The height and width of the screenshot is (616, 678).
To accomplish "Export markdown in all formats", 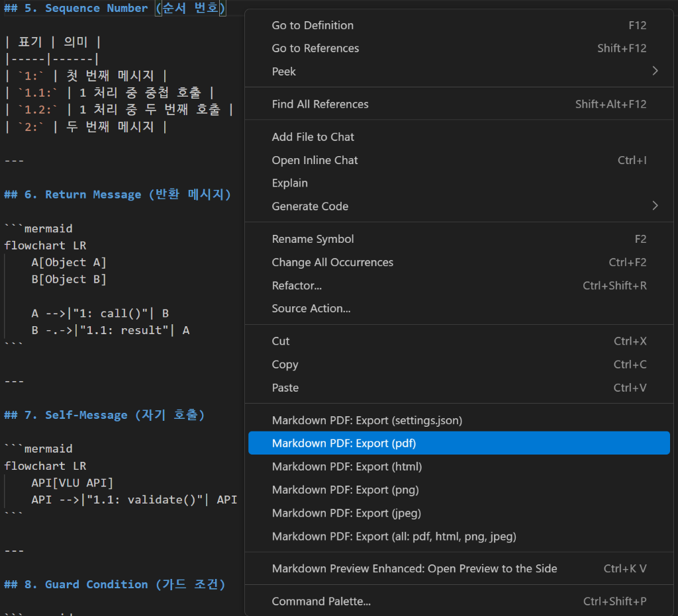I will [393, 536].
